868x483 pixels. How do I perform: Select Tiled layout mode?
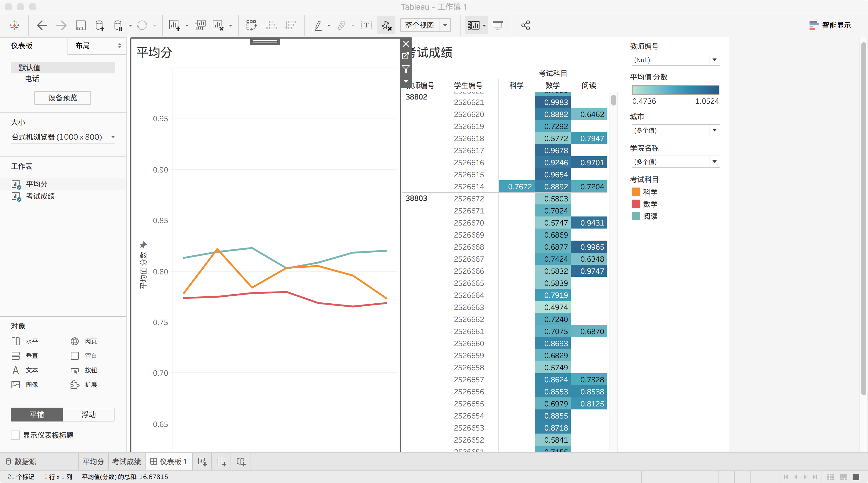(37, 415)
